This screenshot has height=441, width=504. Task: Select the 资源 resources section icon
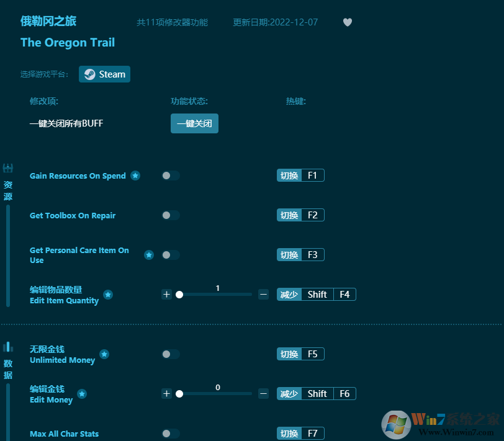7,168
